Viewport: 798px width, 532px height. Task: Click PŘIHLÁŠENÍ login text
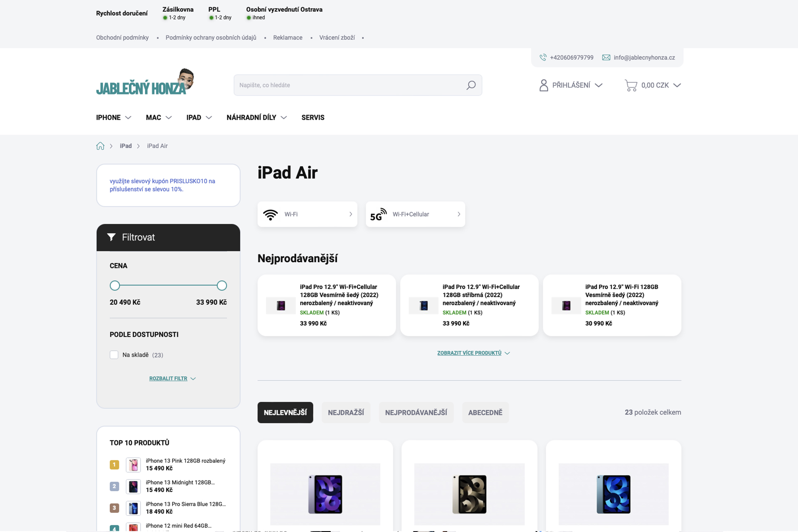571,85
